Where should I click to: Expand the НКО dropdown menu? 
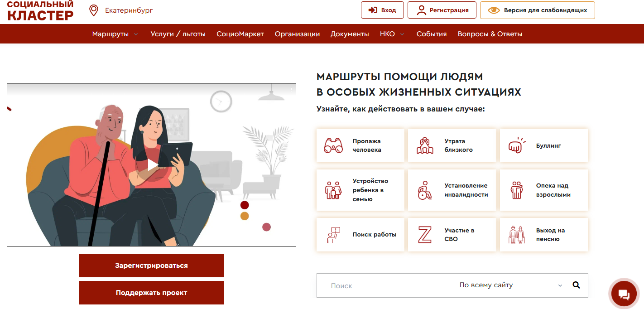(392, 34)
